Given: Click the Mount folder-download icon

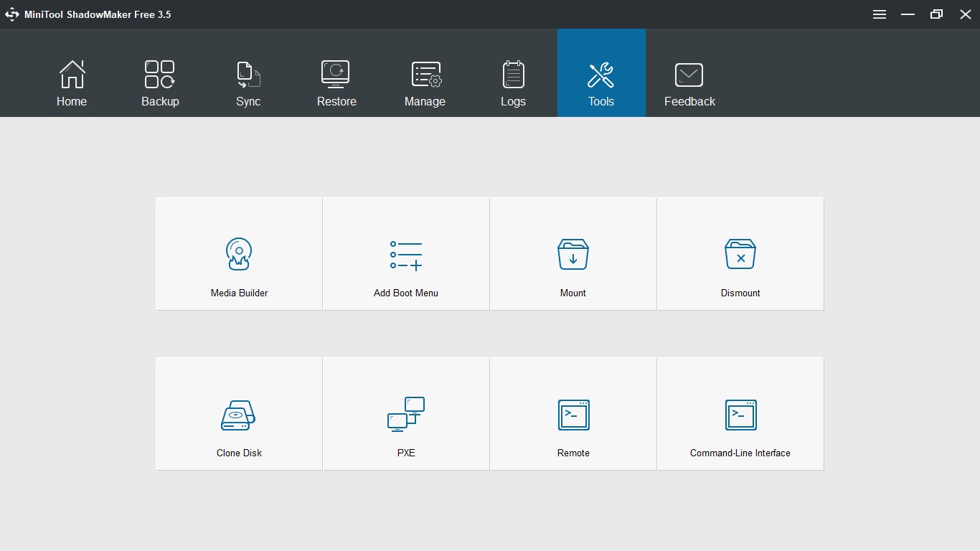Looking at the screenshot, I should tap(573, 255).
